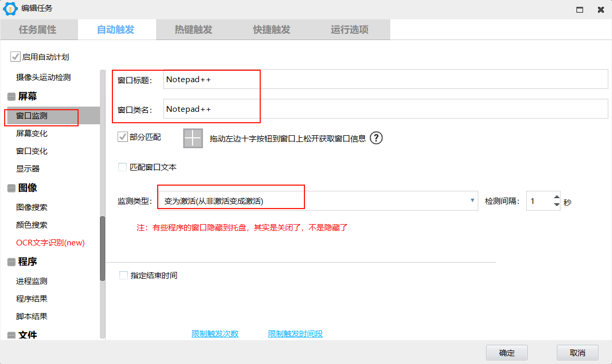Select OCR文字识别(new) in the sidebar

50,242
